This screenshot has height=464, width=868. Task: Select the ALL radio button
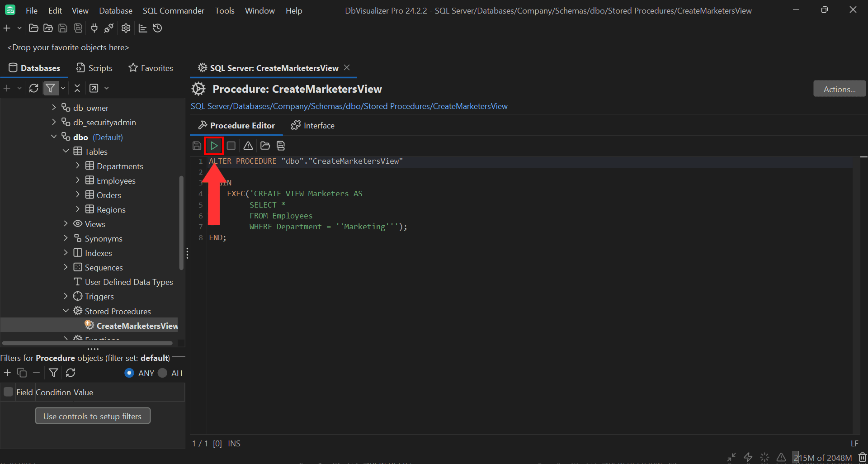click(x=162, y=373)
